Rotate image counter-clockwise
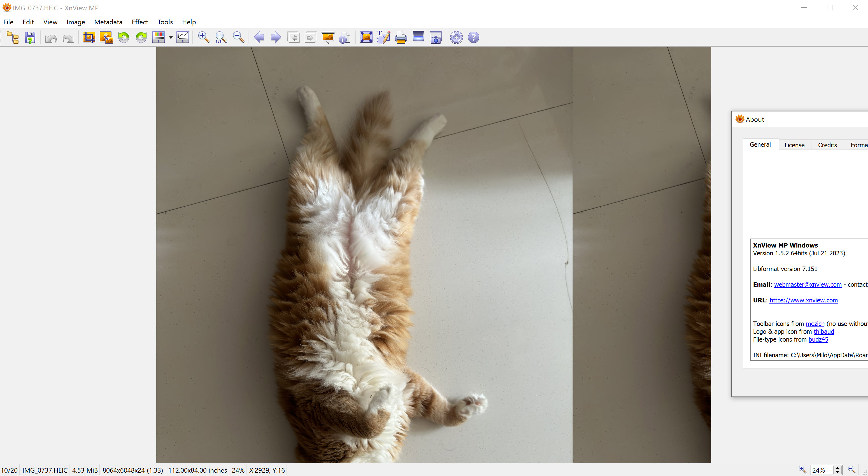 [124, 38]
